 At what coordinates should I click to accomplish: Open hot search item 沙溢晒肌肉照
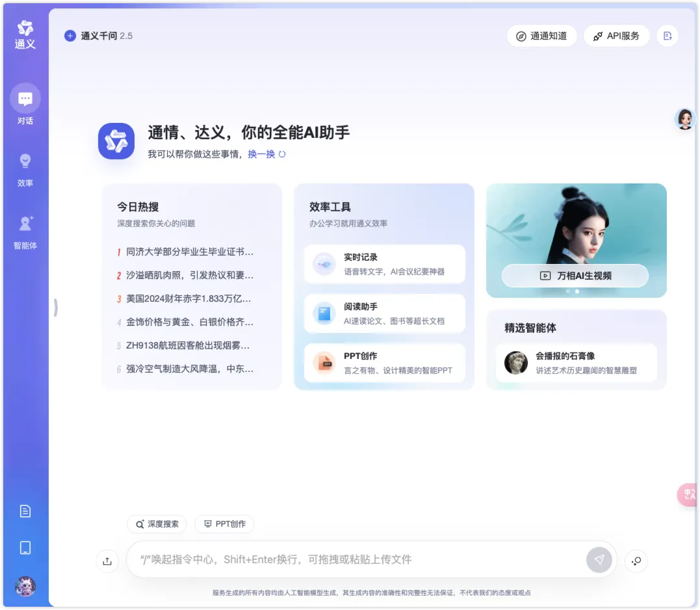coord(190,275)
